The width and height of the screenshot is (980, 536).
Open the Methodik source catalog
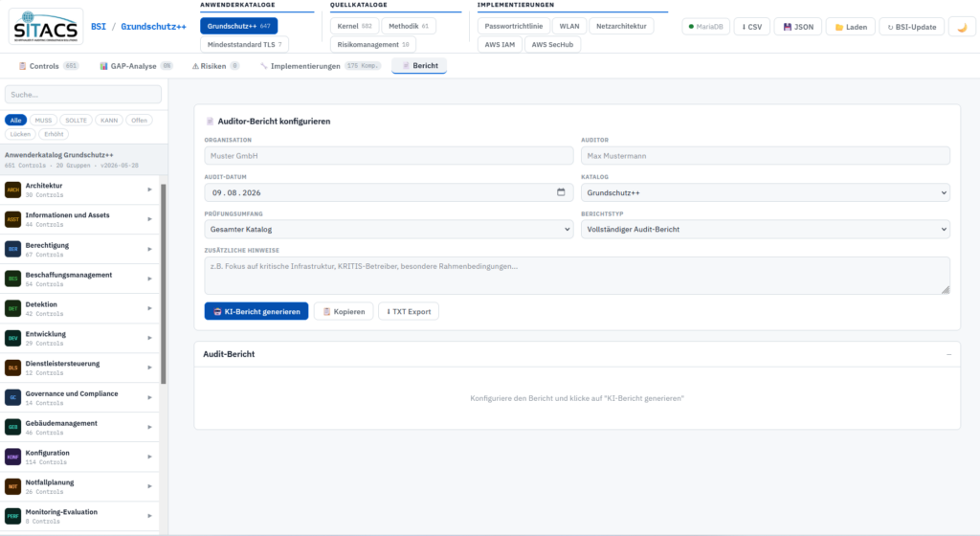pyautogui.click(x=409, y=26)
